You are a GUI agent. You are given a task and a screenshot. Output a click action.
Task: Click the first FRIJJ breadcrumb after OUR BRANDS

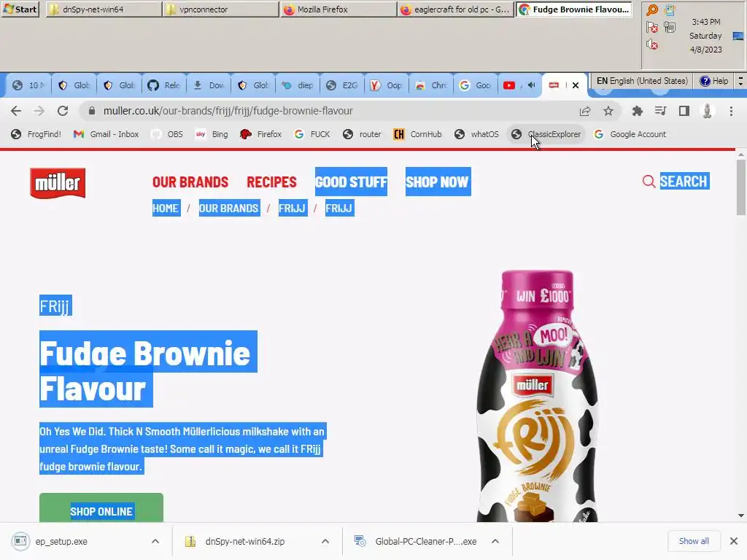[292, 208]
